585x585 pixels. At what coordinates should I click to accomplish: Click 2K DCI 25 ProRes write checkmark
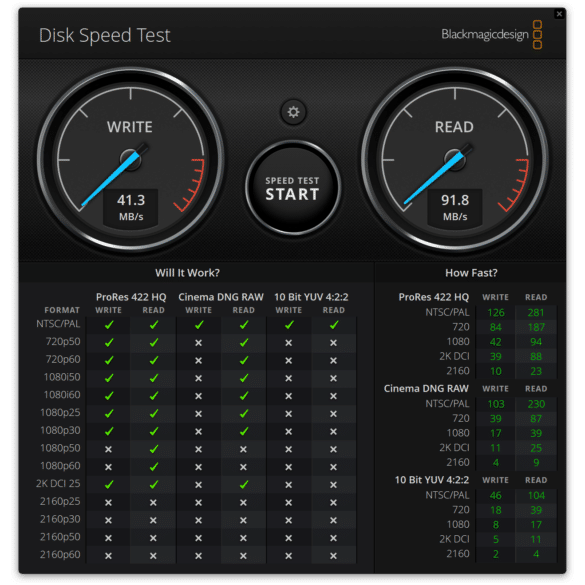[109, 485]
